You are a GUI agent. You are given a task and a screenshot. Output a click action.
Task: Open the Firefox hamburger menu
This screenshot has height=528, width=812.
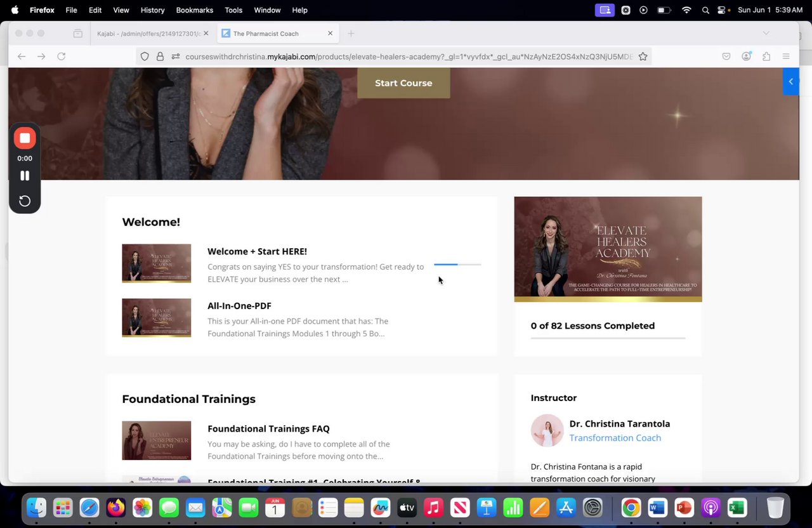pos(786,56)
